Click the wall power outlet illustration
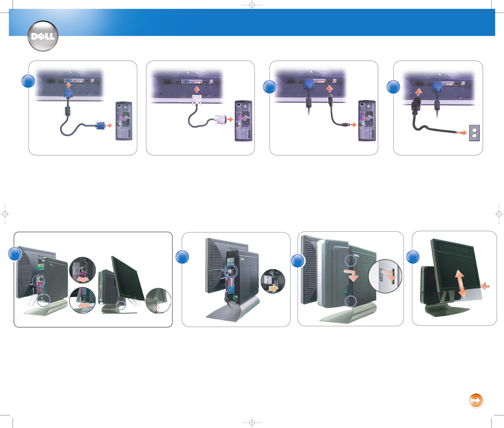 474,133
